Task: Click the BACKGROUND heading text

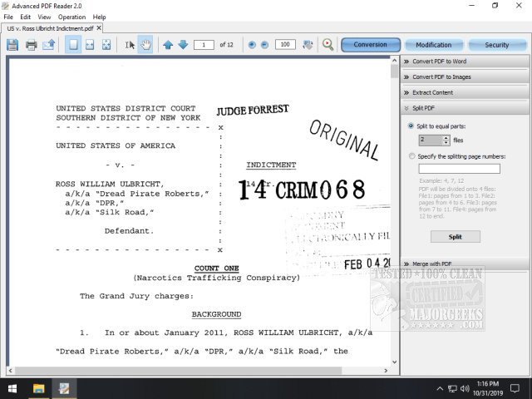Action: (x=216, y=314)
